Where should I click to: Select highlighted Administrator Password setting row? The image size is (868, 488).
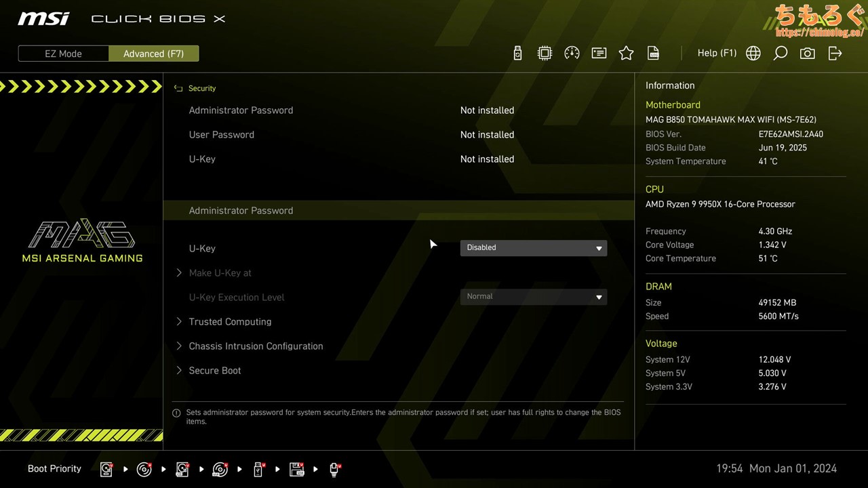(x=397, y=211)
